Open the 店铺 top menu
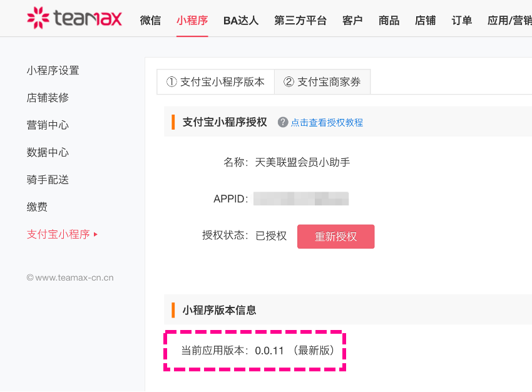532x392 pixels. (425, 21)
